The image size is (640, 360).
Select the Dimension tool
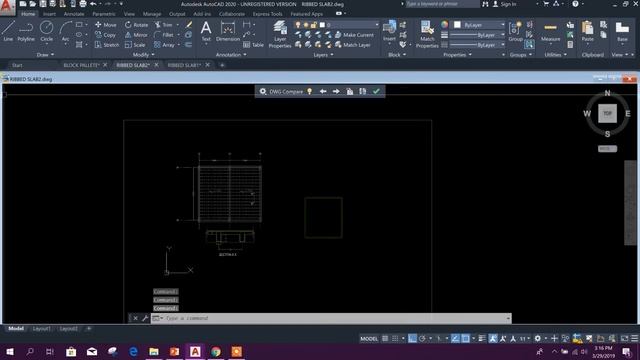228,31
